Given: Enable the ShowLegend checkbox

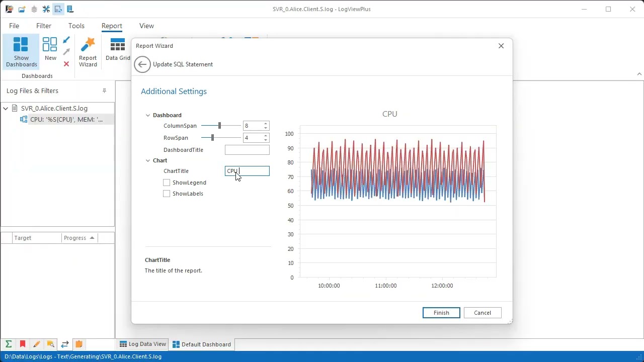Looking at the screenshot, I should click(x=167, y=183).
